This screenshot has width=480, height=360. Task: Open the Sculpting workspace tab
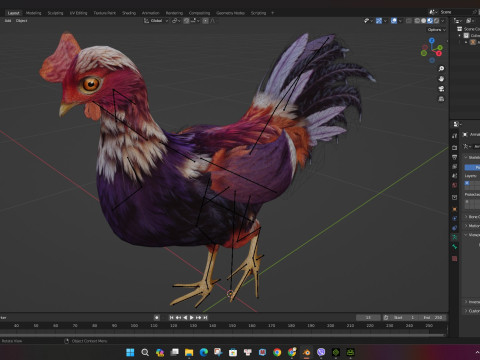pyautogui.click(x=55, y=13)
